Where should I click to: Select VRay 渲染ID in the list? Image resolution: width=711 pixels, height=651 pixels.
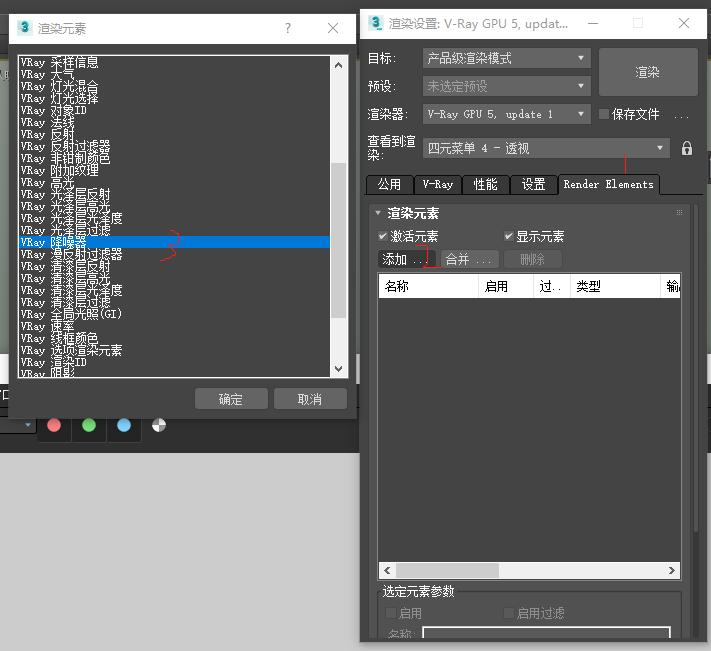click(174, 362)
